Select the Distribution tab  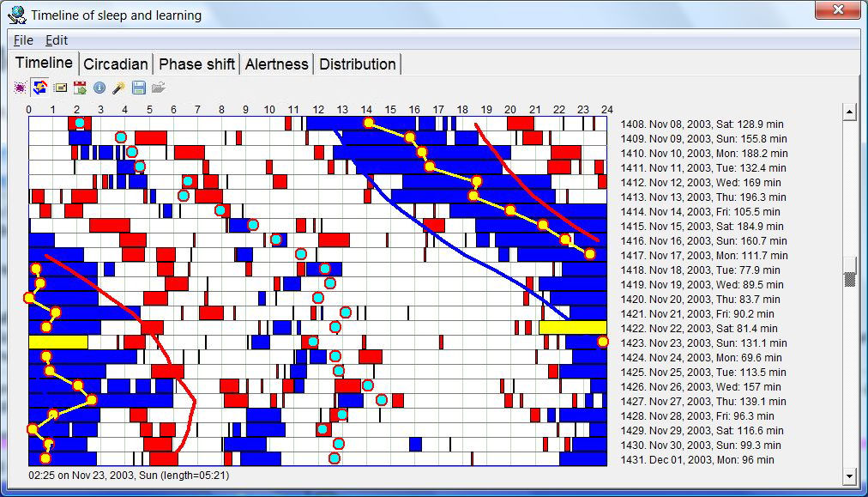[x=358, y=64]
